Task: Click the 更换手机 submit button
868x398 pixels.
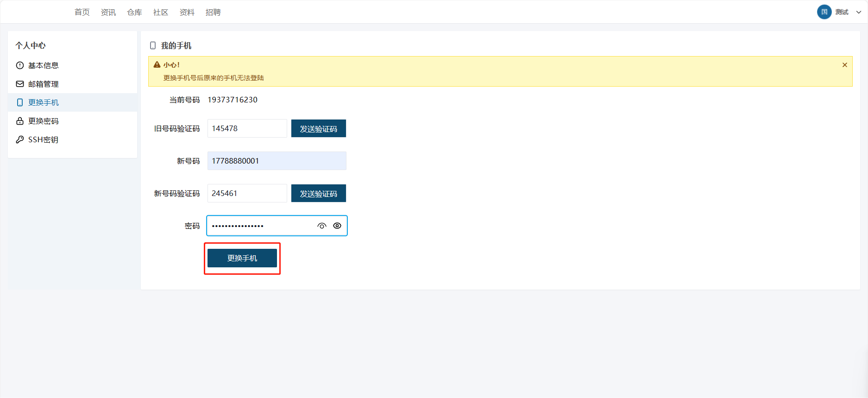Action: click(242, 258)
